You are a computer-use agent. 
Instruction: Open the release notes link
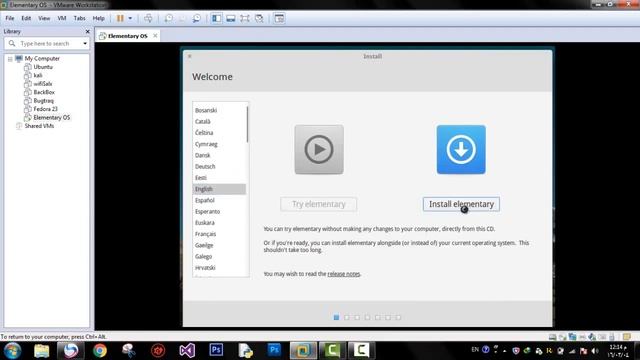point(344,274)
